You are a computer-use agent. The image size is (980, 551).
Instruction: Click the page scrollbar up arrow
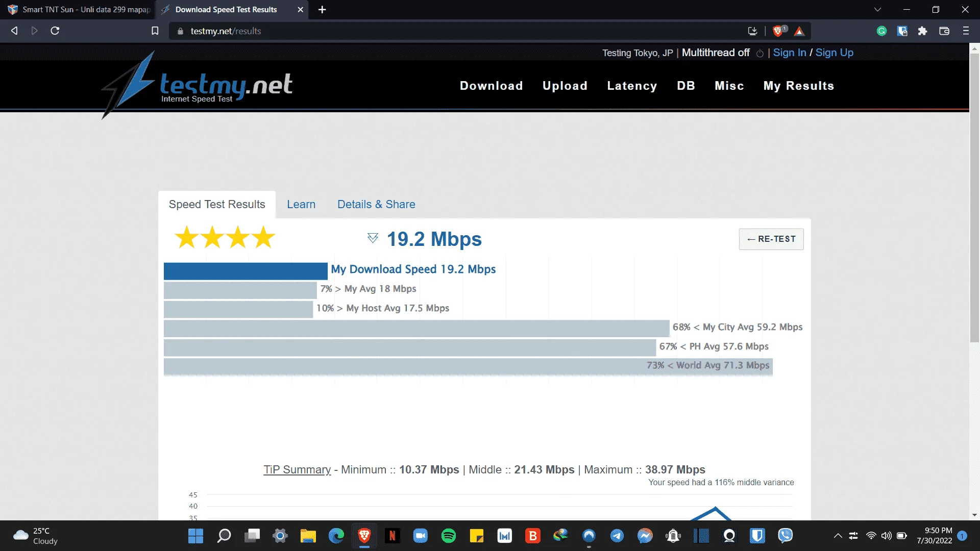[974, 48]
